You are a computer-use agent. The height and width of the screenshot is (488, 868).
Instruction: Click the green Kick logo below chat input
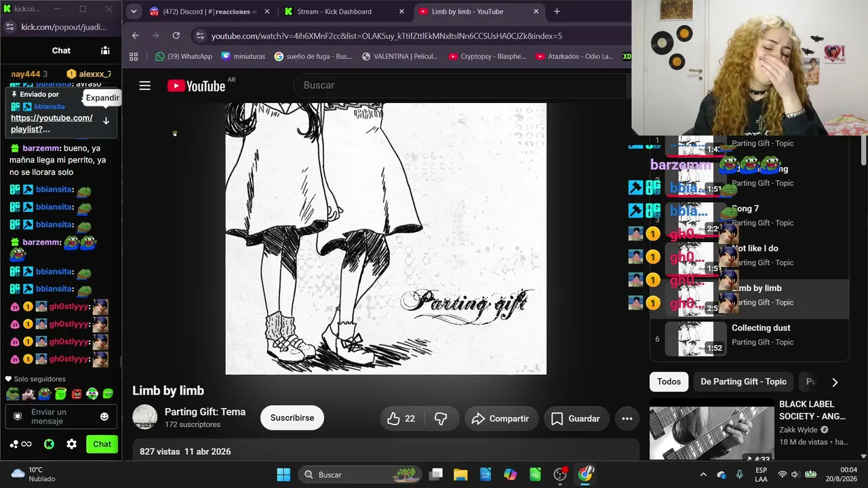(x=49, y=444)
